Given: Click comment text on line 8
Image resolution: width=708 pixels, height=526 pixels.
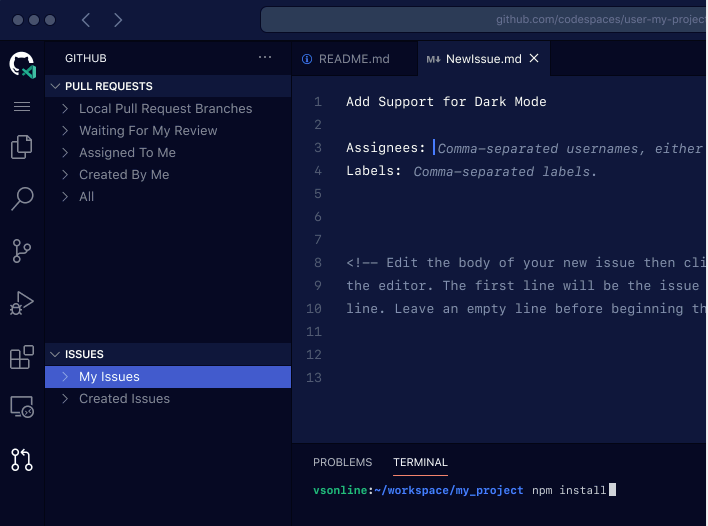Looking at the screenshot, I should pos(525,263).
